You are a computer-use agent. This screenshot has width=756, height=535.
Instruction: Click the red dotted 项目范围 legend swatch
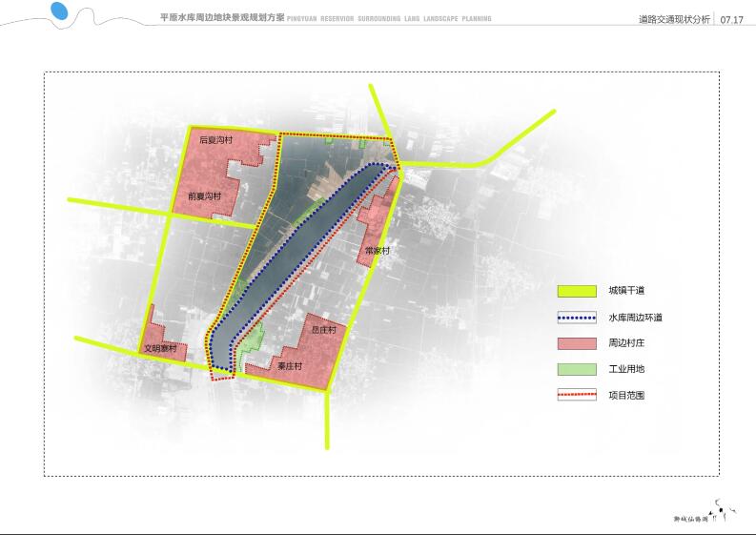(577, 395)
